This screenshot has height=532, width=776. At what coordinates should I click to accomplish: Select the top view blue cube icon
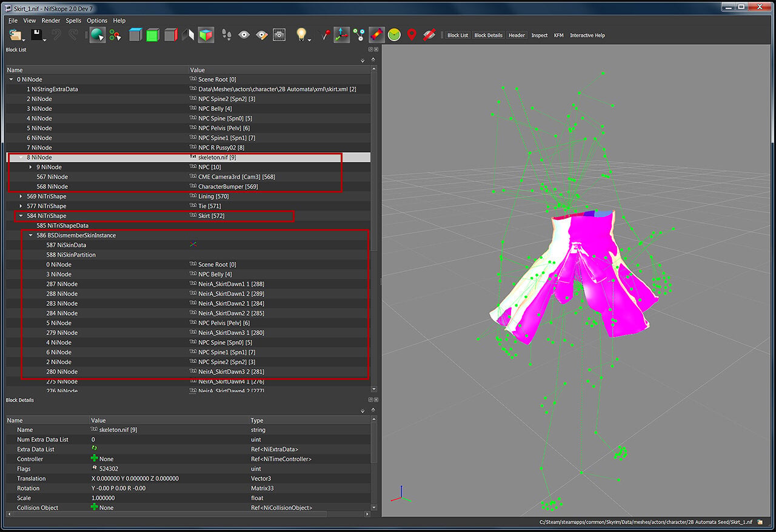click(135, 35)
